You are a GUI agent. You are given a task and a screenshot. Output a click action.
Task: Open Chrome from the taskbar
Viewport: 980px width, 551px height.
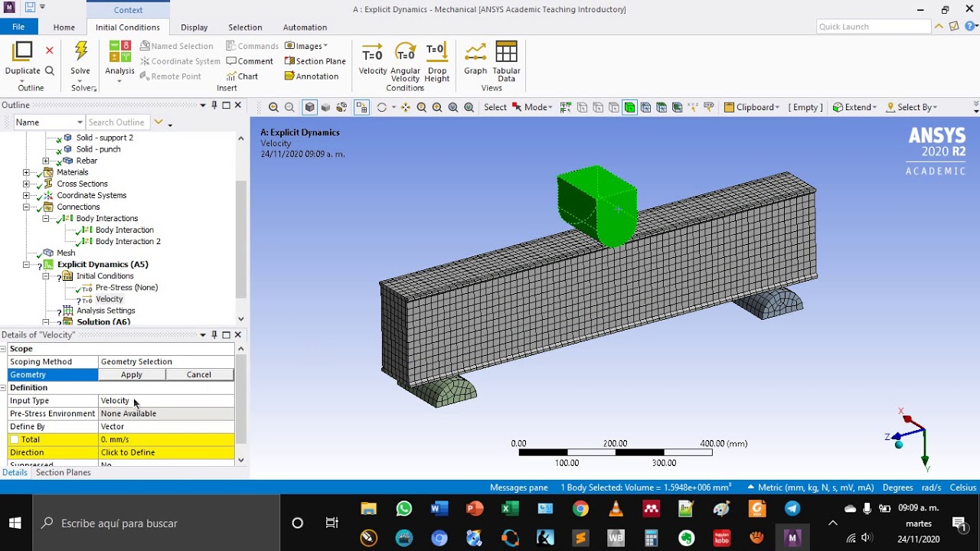click(580, 508)
